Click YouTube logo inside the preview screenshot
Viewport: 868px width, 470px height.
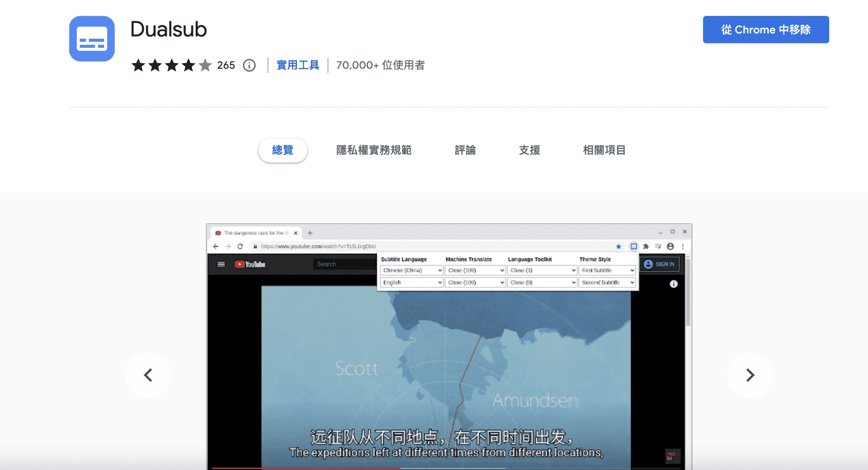click(250, 264)
